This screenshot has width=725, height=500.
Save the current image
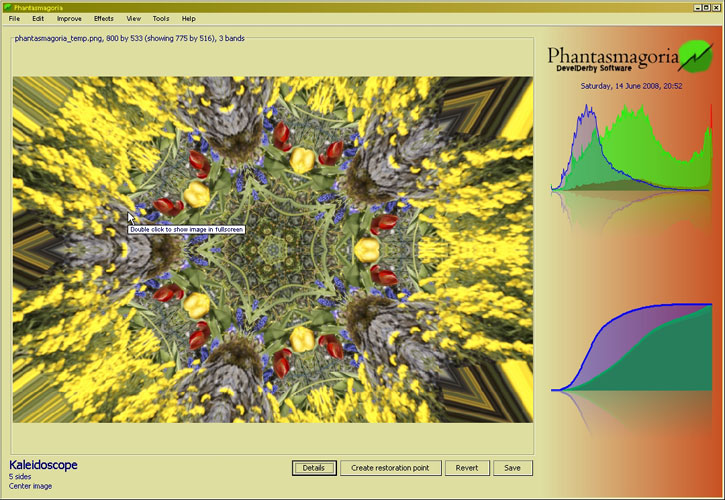click(x=513, y=468)
